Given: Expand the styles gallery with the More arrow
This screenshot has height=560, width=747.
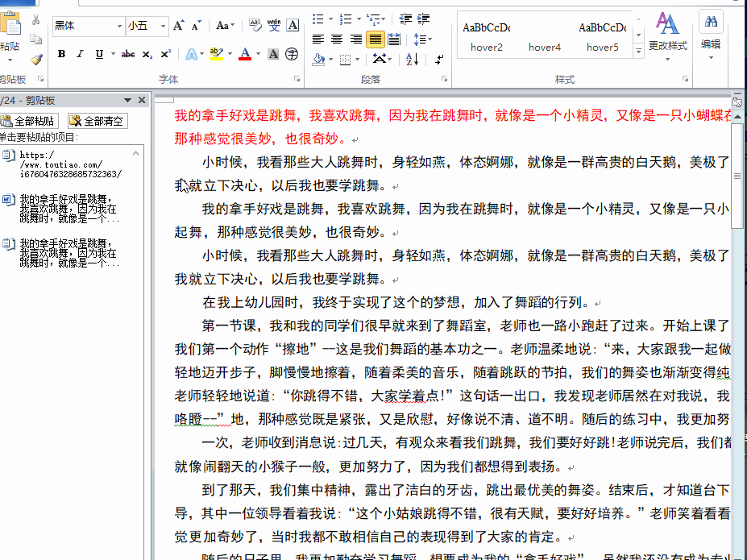Looking at the screenshot, I should (x=639, y=50).
